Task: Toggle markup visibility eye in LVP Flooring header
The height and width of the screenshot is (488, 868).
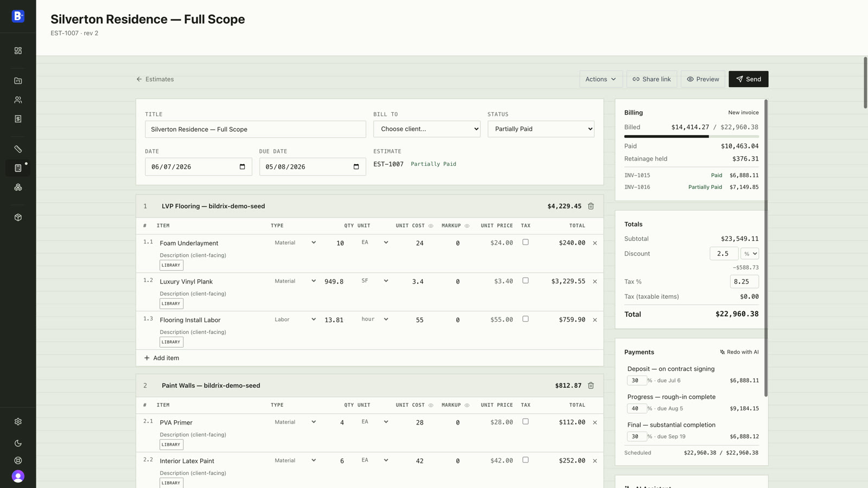Action: 467,226
